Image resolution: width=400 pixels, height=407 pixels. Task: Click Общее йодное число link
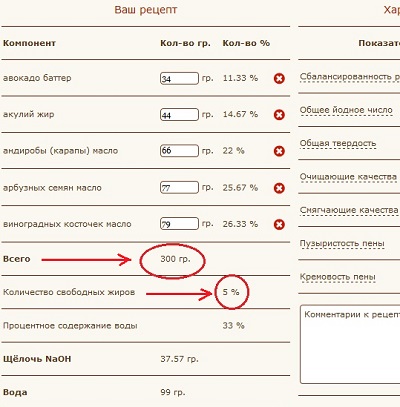(x=346, y=110)
